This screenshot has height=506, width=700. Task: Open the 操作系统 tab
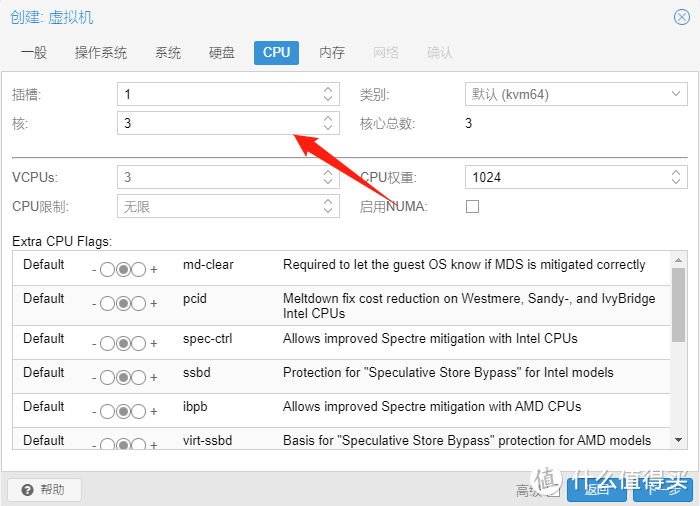pos(101,53)
